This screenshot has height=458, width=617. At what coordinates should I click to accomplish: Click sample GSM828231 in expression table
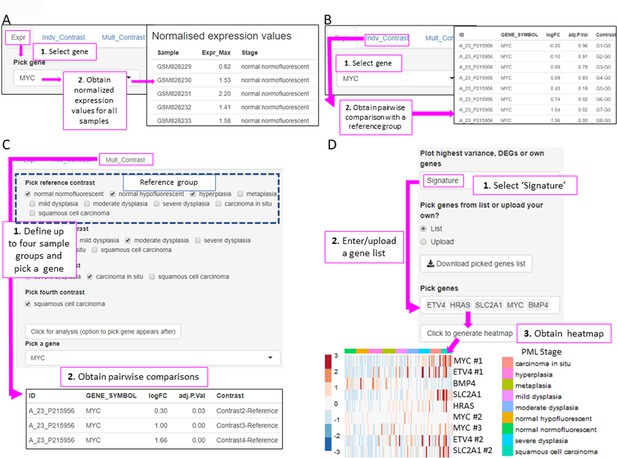tap(174, 94)
